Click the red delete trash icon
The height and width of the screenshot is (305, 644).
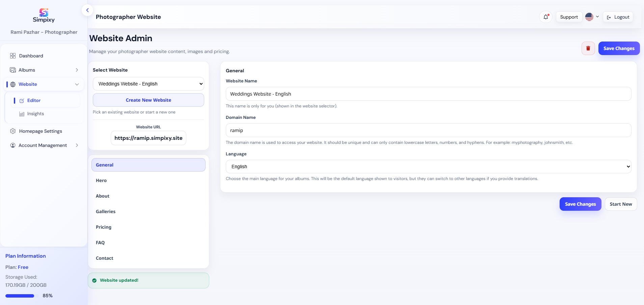(588, 48)
